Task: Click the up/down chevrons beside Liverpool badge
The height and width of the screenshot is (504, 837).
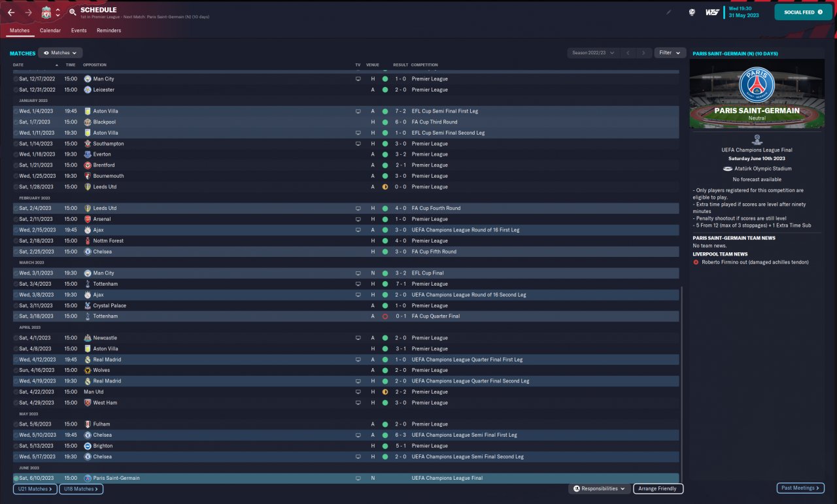Action: point(58,12)
